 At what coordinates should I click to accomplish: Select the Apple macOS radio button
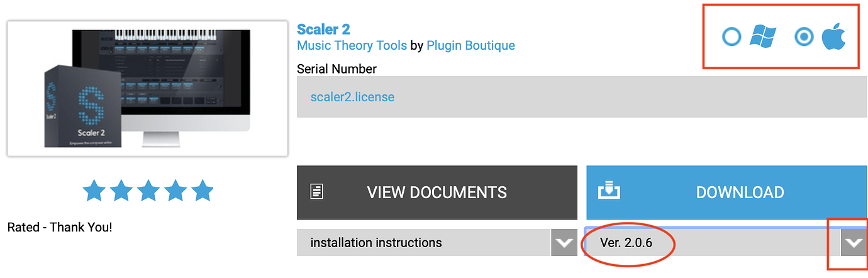point(804,37)
